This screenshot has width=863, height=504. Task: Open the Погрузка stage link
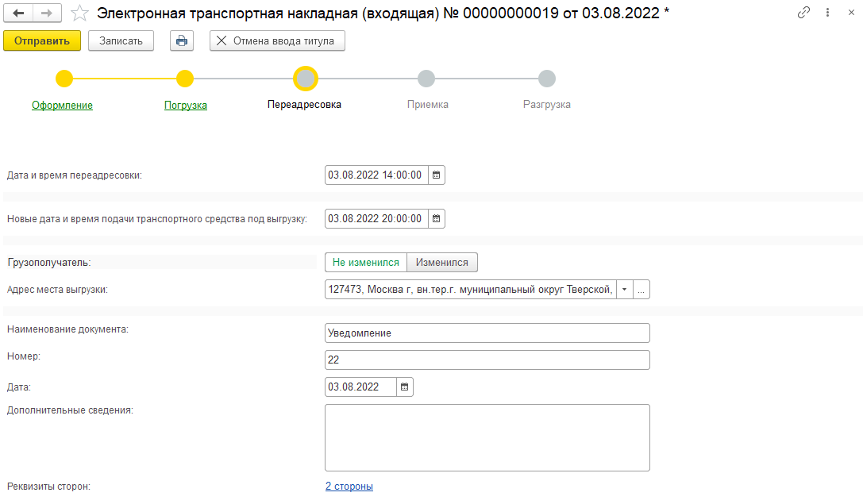point(186,105)
